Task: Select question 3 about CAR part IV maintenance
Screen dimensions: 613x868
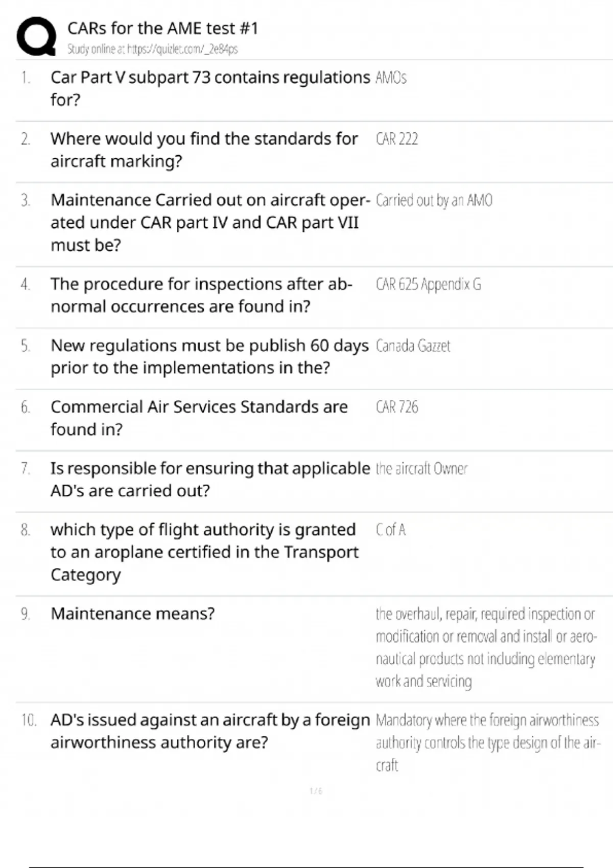Action: [x=209, y=222]
